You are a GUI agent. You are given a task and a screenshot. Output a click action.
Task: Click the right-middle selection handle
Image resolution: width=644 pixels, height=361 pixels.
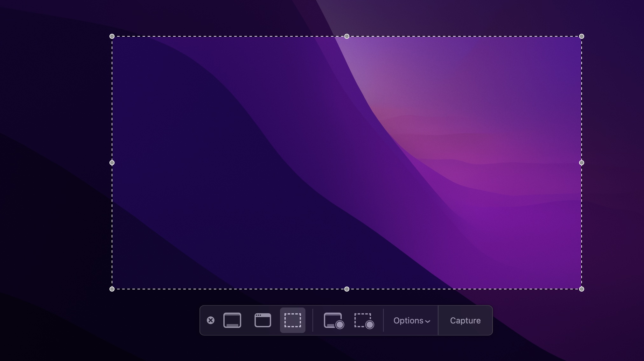coord(582,163)
